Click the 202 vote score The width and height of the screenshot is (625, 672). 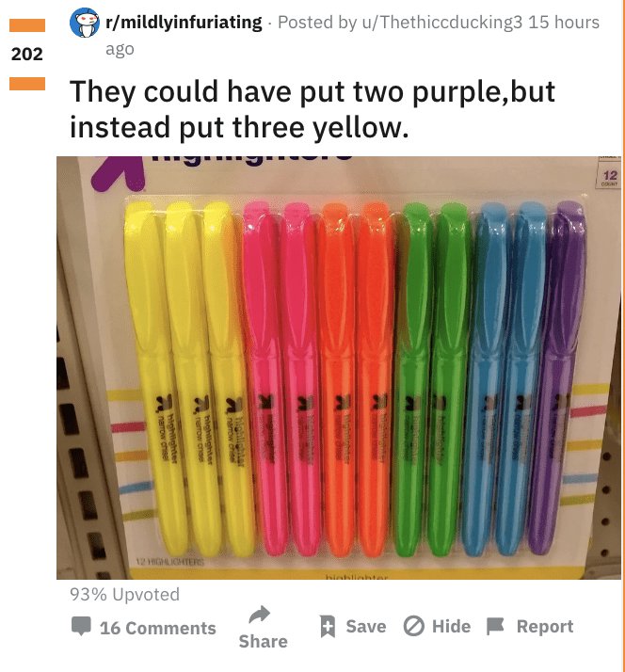[27, 54]
